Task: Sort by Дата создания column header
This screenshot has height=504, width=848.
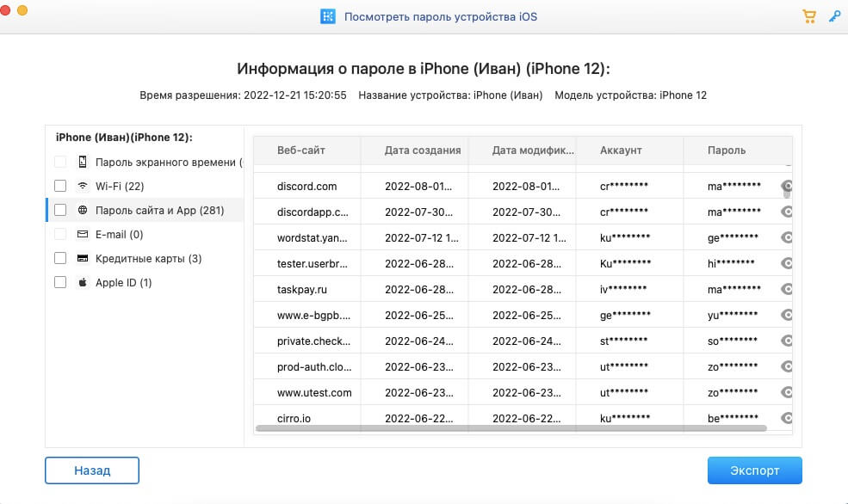Action: 423,150
